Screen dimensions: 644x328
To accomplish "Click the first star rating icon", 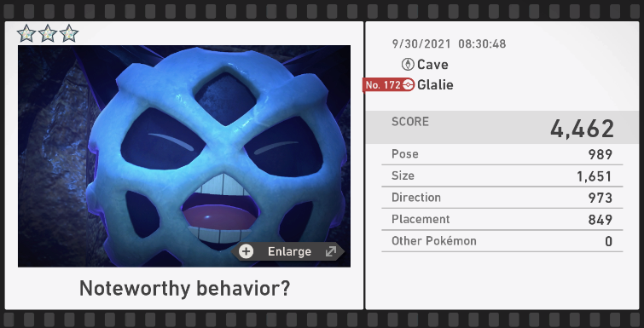I will (x=26, y=33).
